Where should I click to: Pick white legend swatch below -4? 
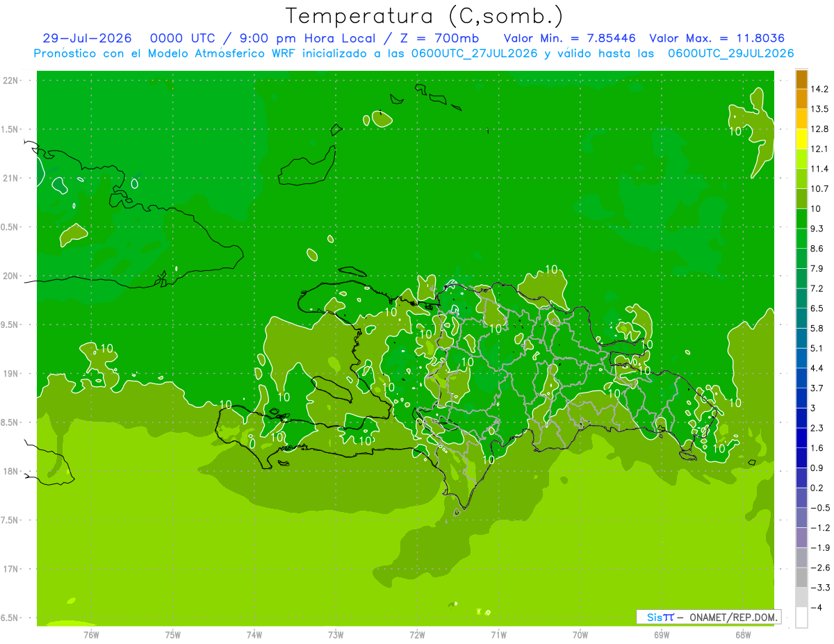click(801, 617)
